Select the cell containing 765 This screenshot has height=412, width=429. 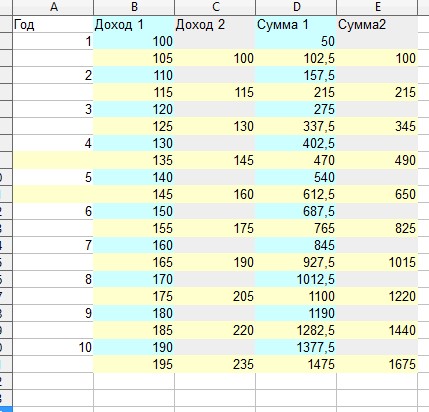click(296, 228)
